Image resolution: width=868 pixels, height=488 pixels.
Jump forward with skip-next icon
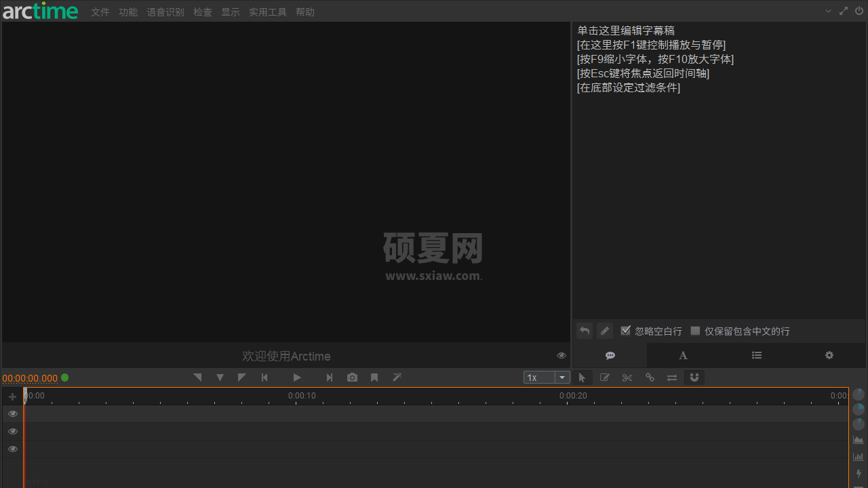click(330, 378)
